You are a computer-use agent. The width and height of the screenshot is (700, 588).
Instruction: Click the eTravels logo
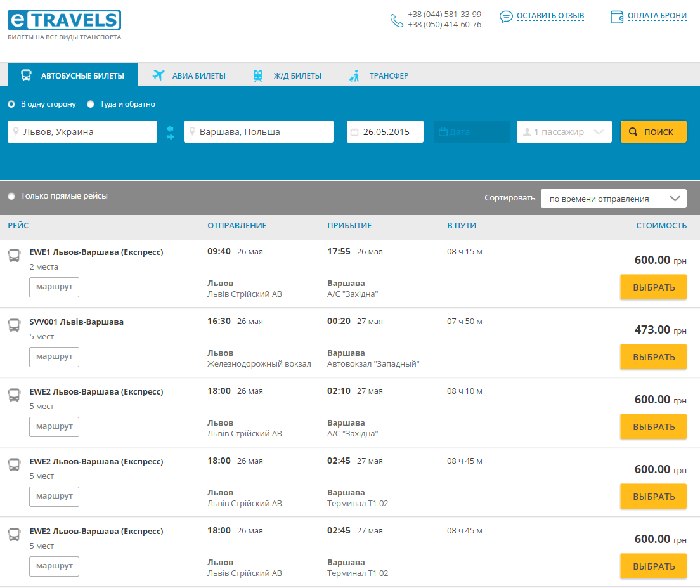(64, 20)
